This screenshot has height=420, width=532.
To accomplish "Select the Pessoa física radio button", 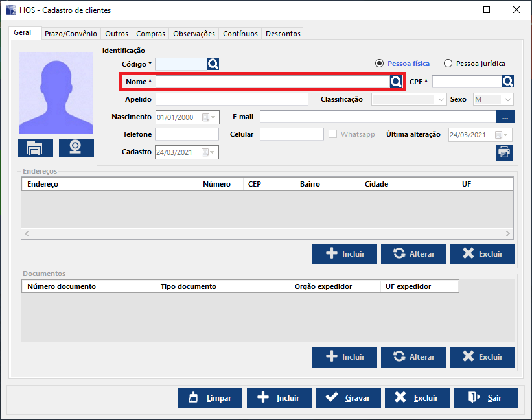I will tap(380, 64).
